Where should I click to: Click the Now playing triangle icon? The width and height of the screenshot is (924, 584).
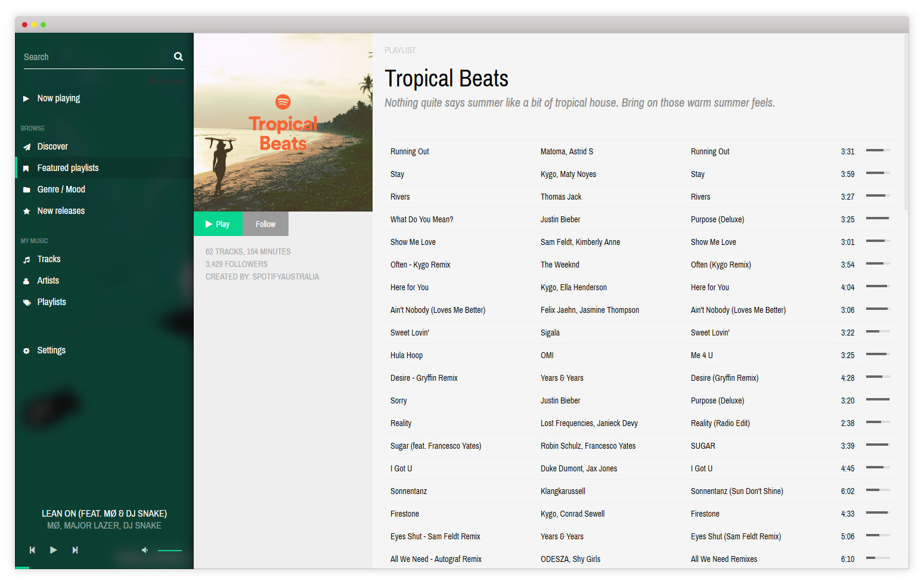26,99
